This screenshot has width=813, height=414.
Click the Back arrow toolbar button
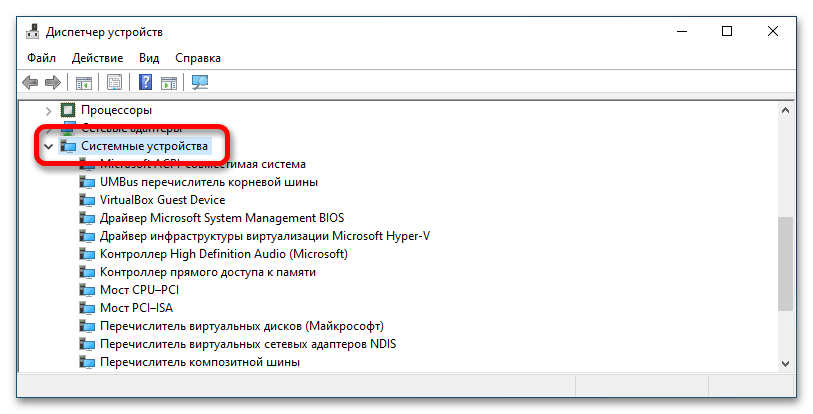click(31, 83)
